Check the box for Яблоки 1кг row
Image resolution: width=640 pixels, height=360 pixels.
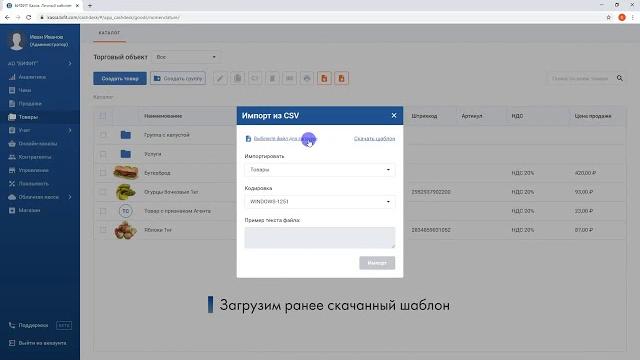pos(103,230)
